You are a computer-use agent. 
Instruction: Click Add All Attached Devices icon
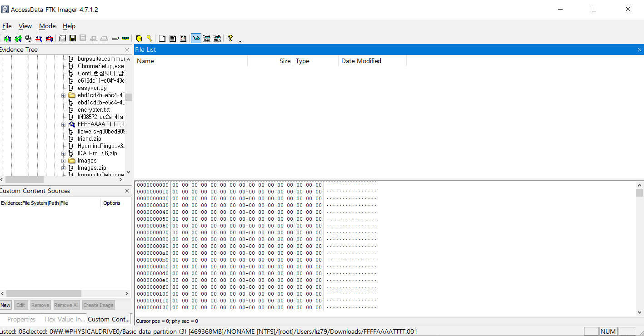pyautogui.click(x=18, y=39)
